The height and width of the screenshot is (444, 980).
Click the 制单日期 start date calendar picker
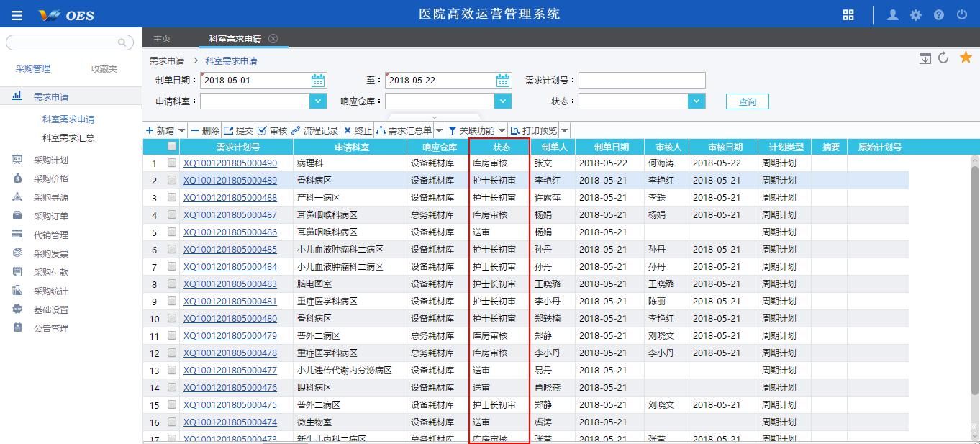[317, 80]
